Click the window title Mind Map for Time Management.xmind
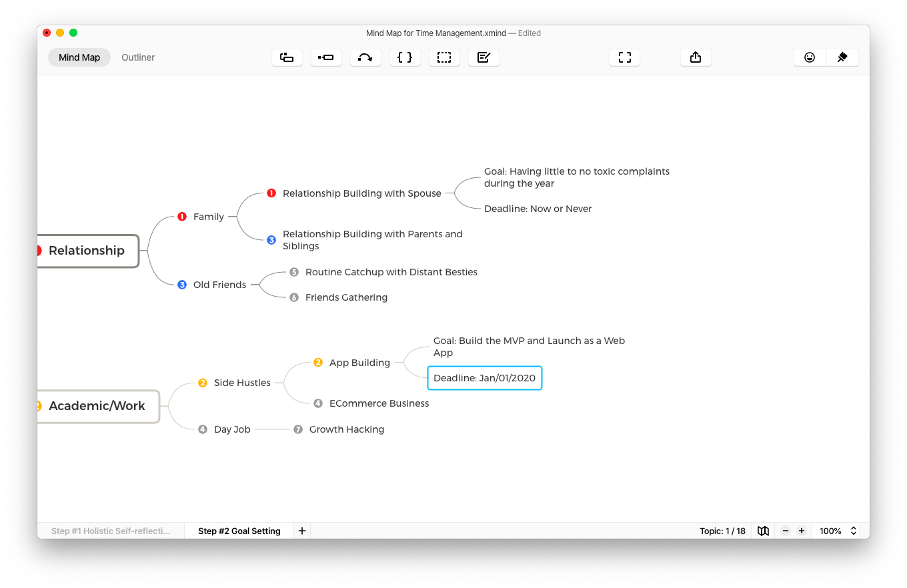 pyautogui.click(x=436, y=33)
